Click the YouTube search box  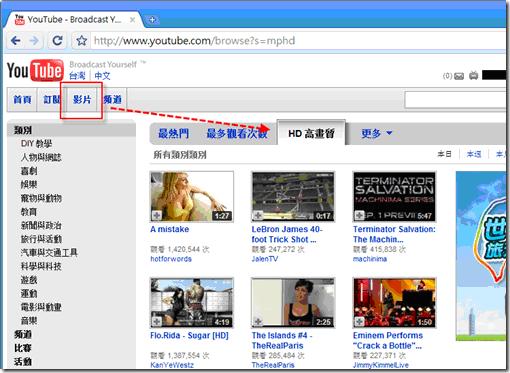click(455, 100)
